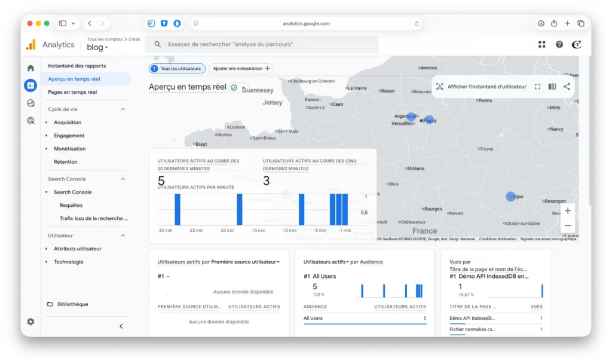Toggle the compare view icon
612x364 pixels.
tap(552, 87)
